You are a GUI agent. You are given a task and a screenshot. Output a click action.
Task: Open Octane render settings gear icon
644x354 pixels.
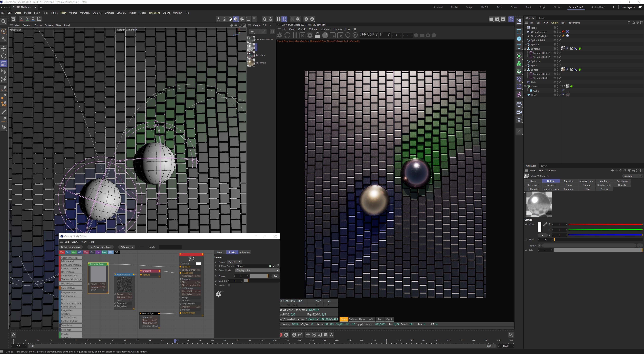point(310,35)
